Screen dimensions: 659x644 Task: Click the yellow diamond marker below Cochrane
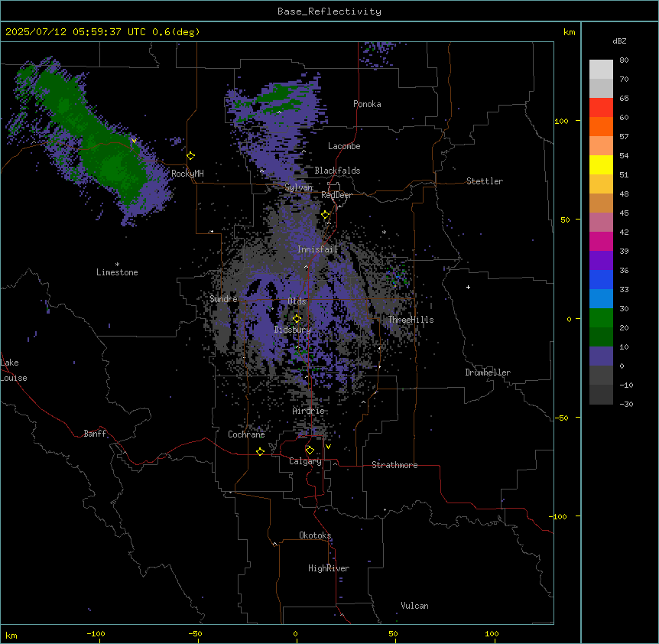260,451
